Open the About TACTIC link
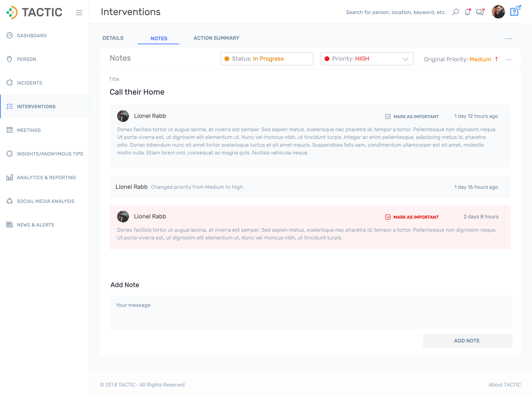532x395 pixels. click(505, 385)
